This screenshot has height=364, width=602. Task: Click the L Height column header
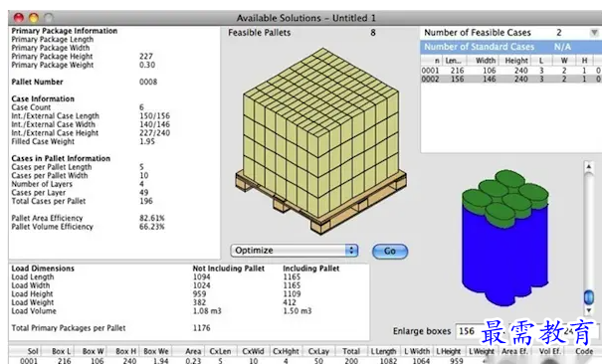click(x=448, y=351)
